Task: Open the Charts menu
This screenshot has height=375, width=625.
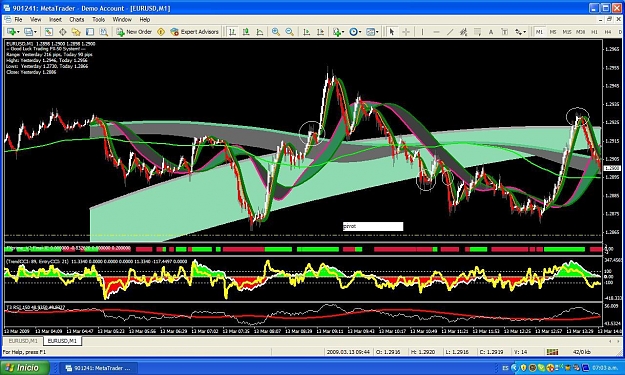Action: [77, 19]
